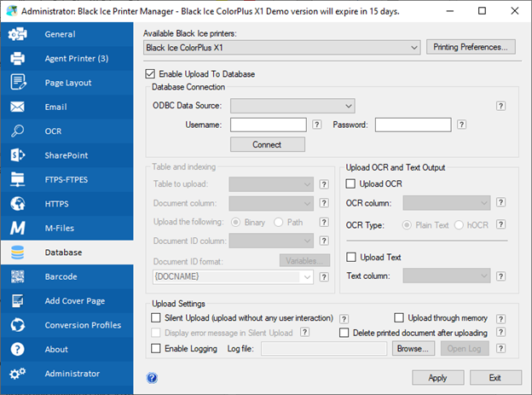
Task: Show help for Table to upload
Action: [x=324, y=184]
